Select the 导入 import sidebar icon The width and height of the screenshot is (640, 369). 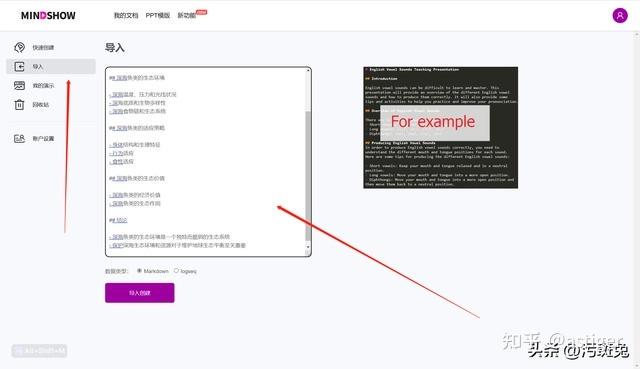pyautogui.click(x=19, y=67)
